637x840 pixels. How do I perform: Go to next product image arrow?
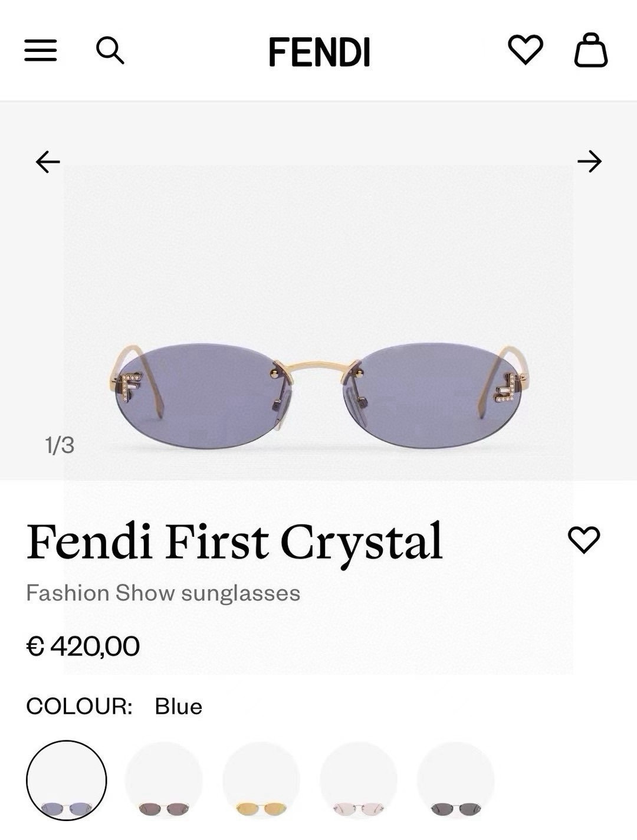(589, 162)
